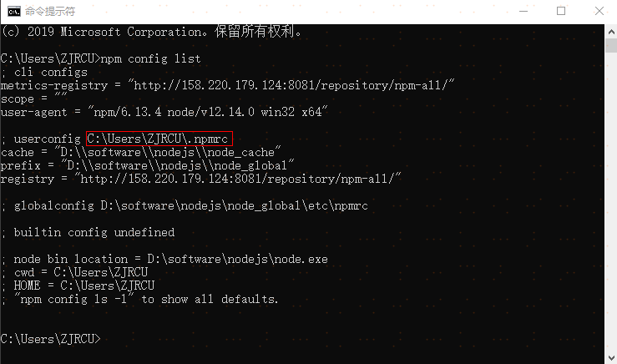
Task: Click the scrollbar down arrow
Action: pyautogui.click(x=611, y=357)
